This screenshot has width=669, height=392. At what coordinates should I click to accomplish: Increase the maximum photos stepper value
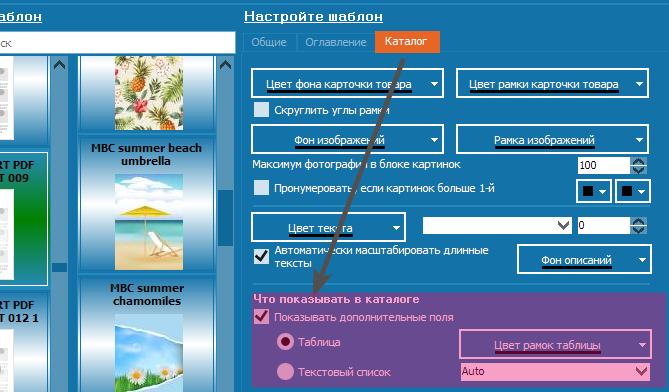point(638,162)
